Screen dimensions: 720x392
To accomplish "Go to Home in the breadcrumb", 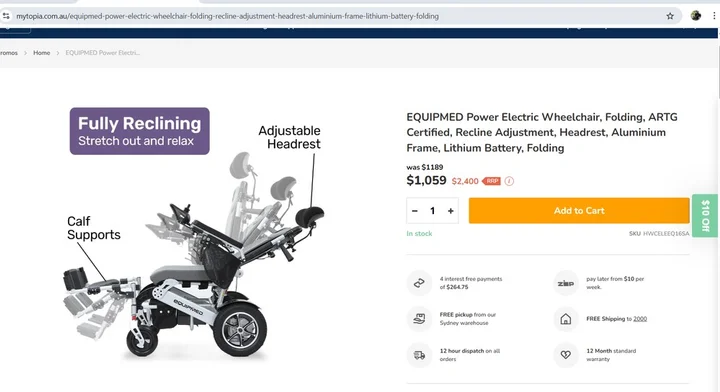I will click(41, 53).
